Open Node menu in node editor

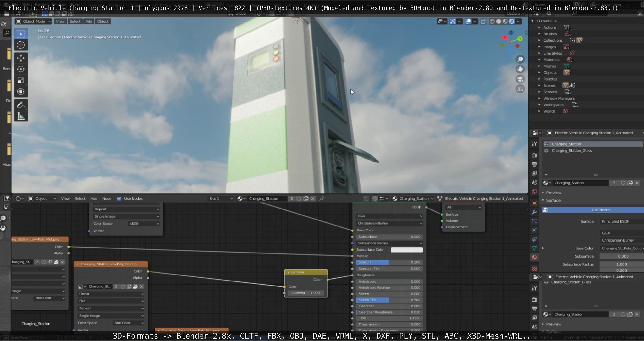[x=107, y=199]
